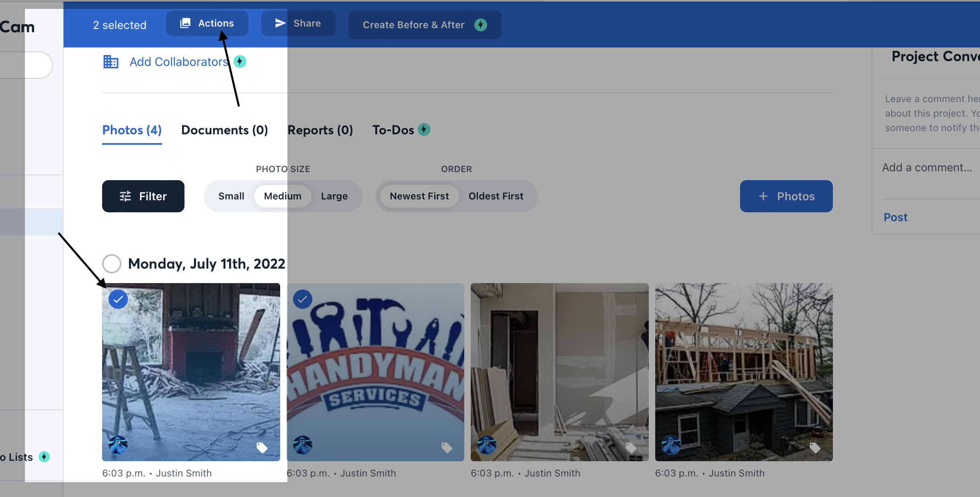Click user avatar on drywall room photo
Screen dimensions: 980x497
pyautogui.click(x=486, y=445)
